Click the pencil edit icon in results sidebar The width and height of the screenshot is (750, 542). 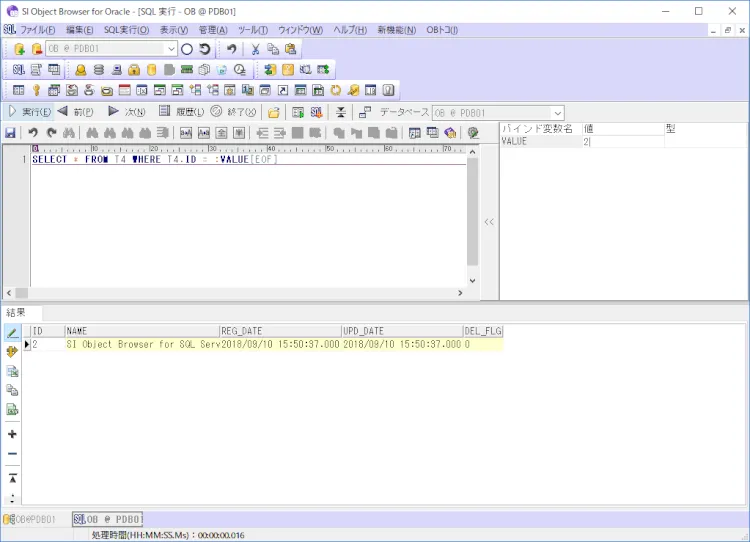[12, 333]
